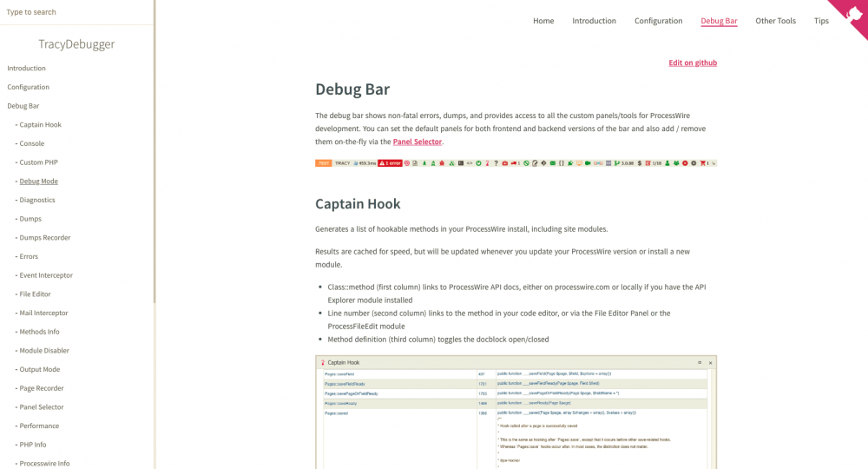Jump to Captain Hook in the sidebar
The height and width of the screenshot is (469, 868).
point(41,124)
